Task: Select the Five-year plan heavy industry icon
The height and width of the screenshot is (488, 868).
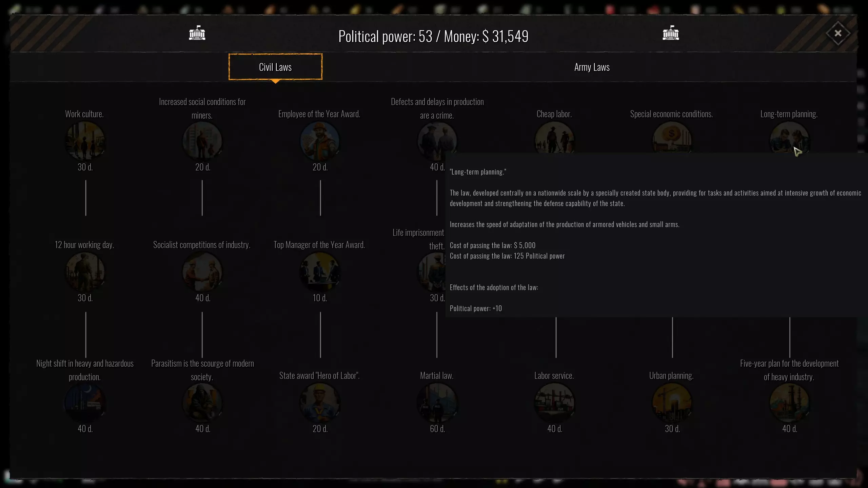Action: pos(789,402)
